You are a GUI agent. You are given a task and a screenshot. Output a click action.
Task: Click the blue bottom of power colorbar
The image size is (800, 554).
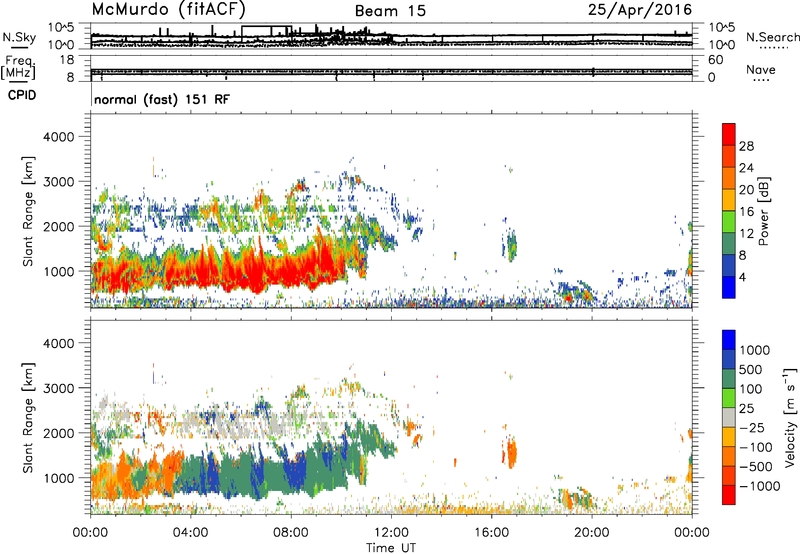point(729,287)
